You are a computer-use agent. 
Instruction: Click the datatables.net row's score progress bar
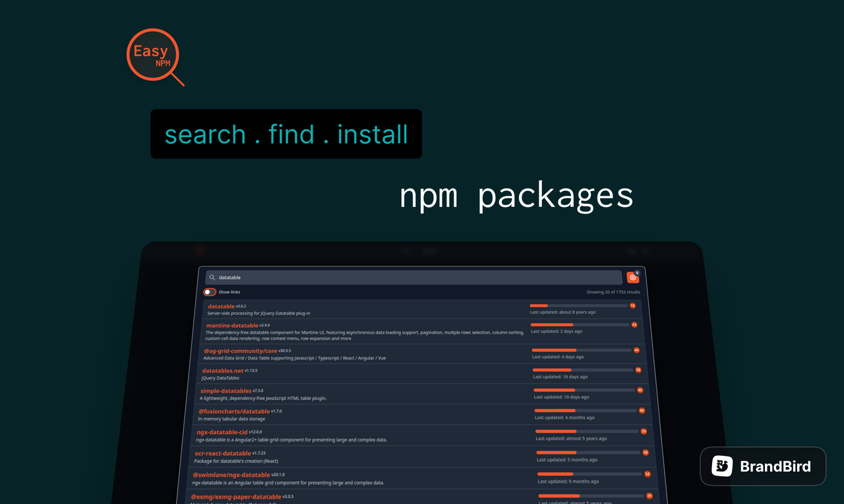pyautogui.click(x=583, y=370)
